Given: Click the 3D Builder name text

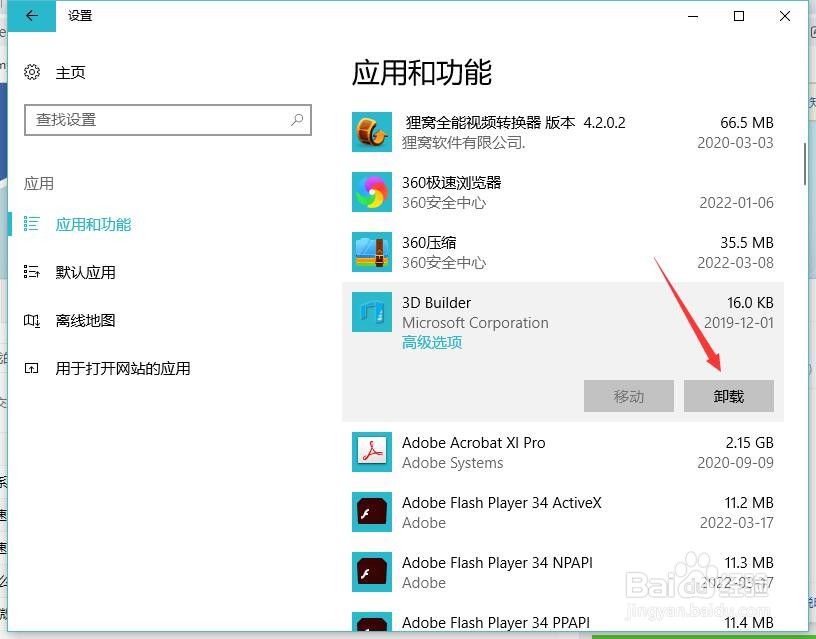Looking at the screenshot, I should pos(436,302).
